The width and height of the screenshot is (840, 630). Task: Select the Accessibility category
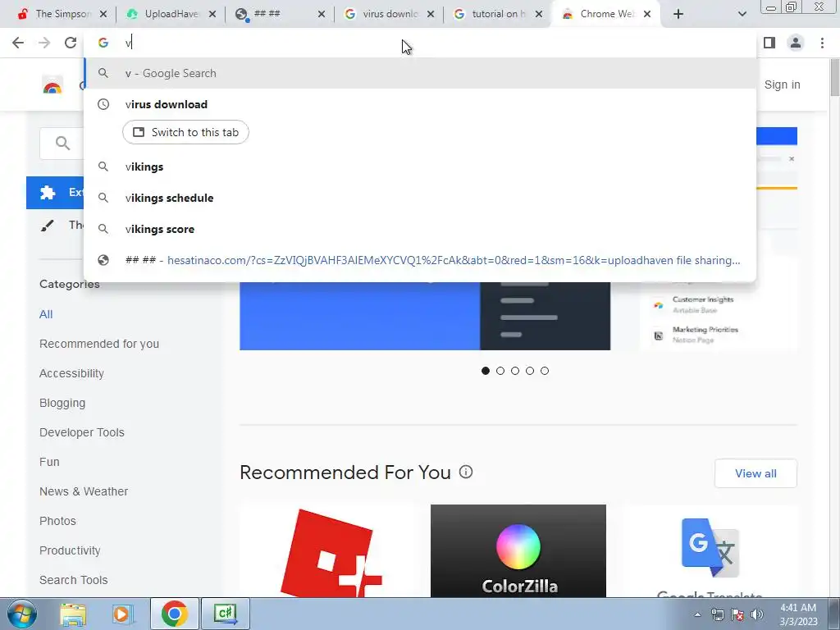tap(72, 373)
